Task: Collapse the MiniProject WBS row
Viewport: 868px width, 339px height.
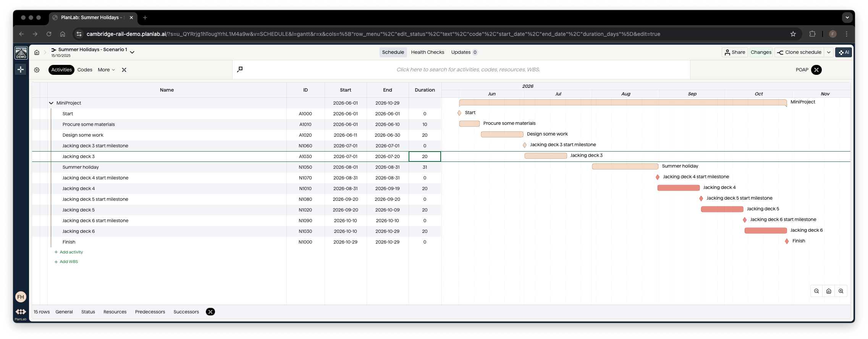Action: coord(51,103)
